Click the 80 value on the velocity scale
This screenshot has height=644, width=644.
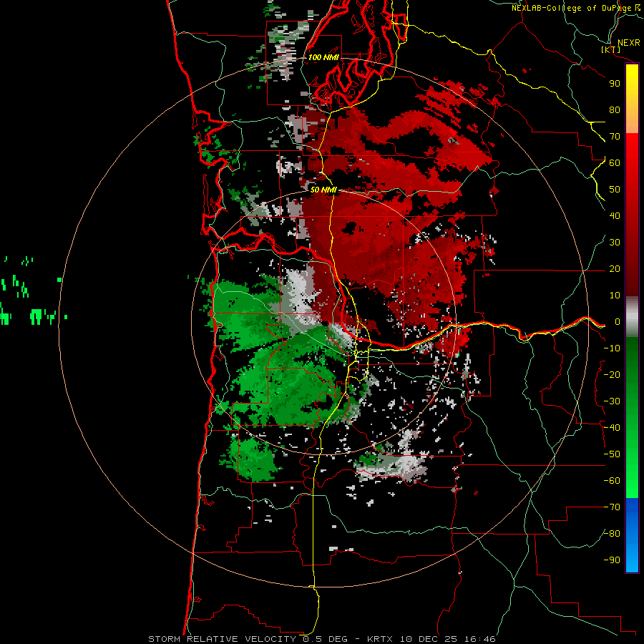coord(615,109)
